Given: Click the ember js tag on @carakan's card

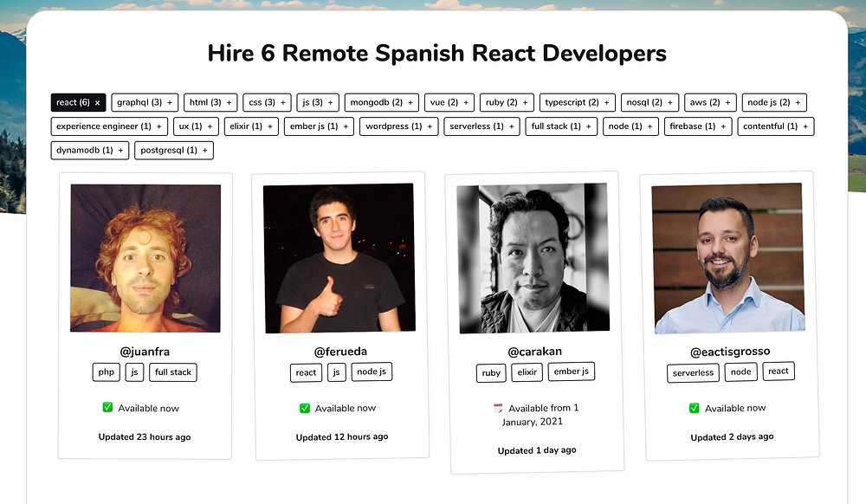Looking at the screenshot, I should [x=572, y=372].
